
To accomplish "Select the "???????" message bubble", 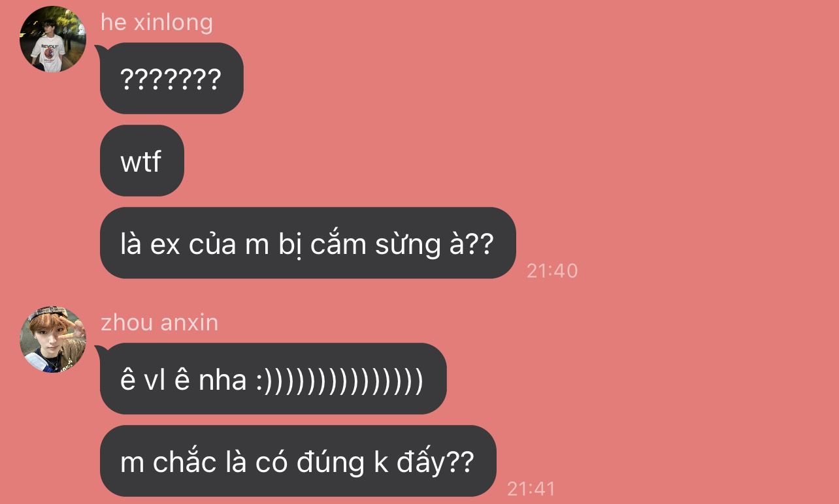I will click(172, 78).
